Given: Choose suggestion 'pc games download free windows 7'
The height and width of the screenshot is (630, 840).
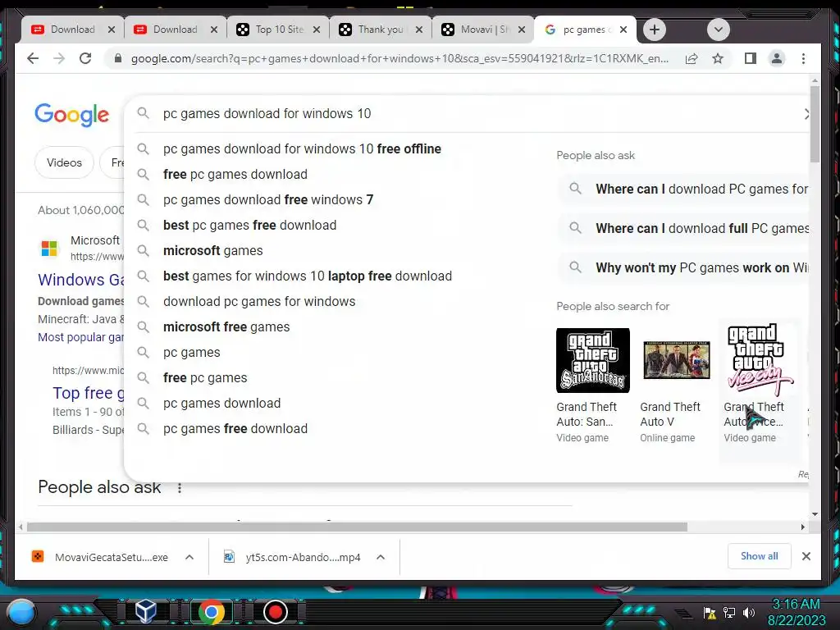Looking at the screenshot, I should point(268,200).
